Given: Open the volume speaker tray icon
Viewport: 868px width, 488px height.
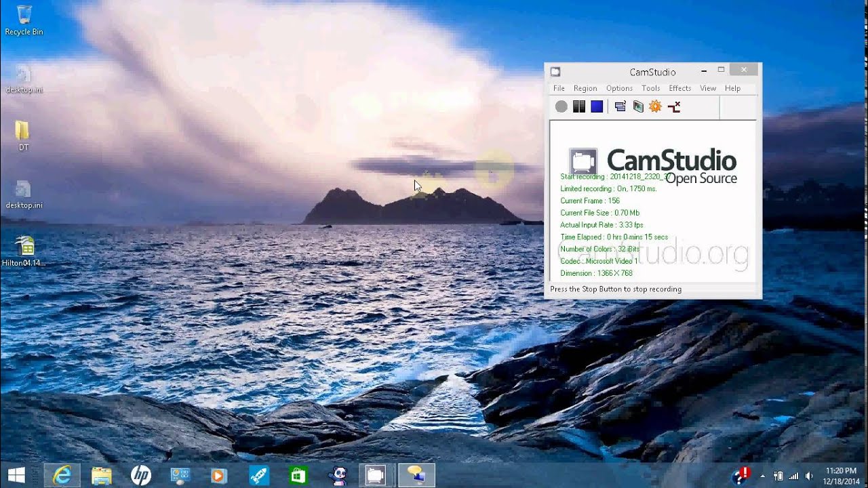Looking at the screenshot, I should point(808,476).
